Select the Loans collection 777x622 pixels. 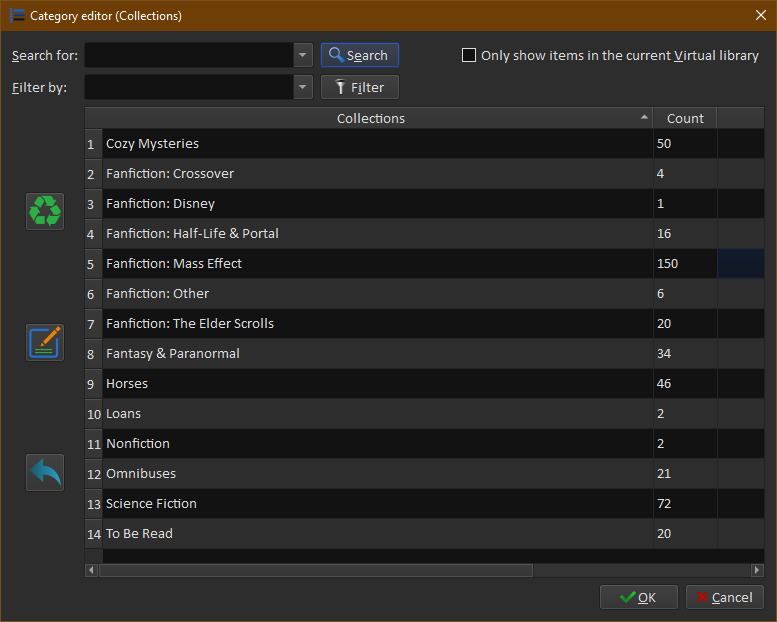pos(378,413)
